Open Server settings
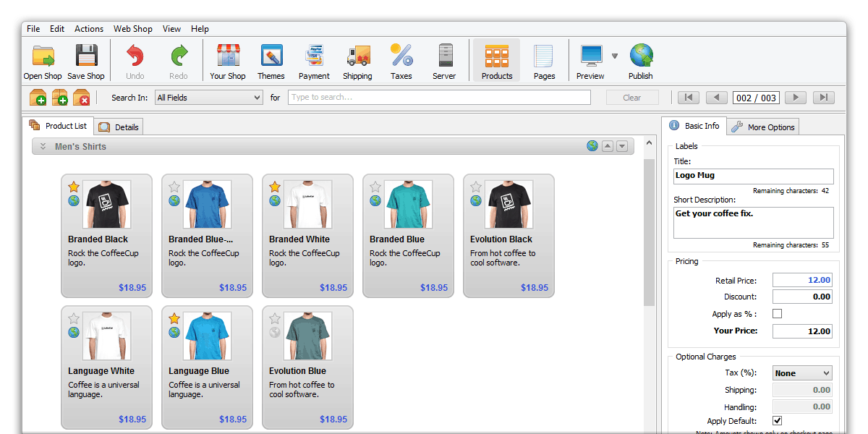Image resolution: width=868 pixels, height=434 pixels. click(445, 61)
